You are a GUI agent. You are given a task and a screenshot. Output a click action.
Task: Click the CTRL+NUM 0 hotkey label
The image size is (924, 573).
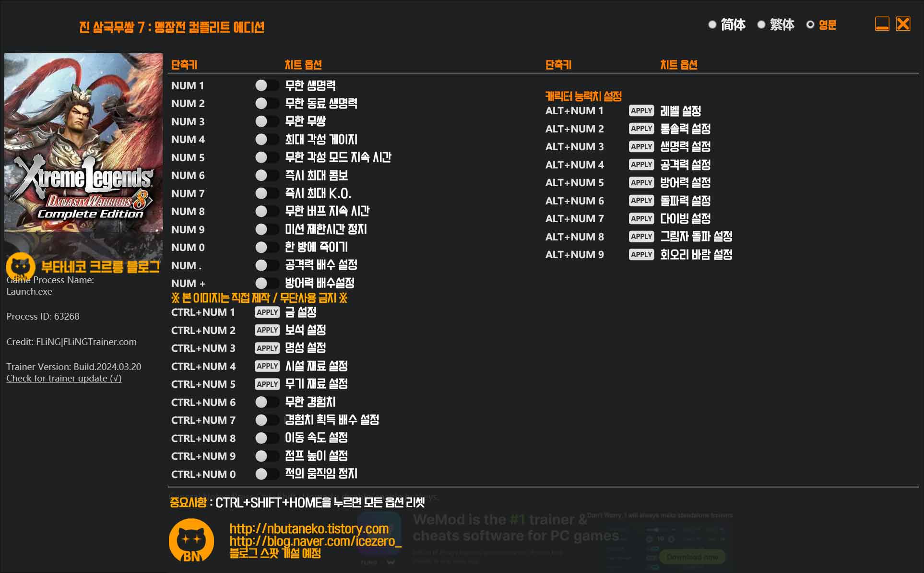[x=203, y=474]
